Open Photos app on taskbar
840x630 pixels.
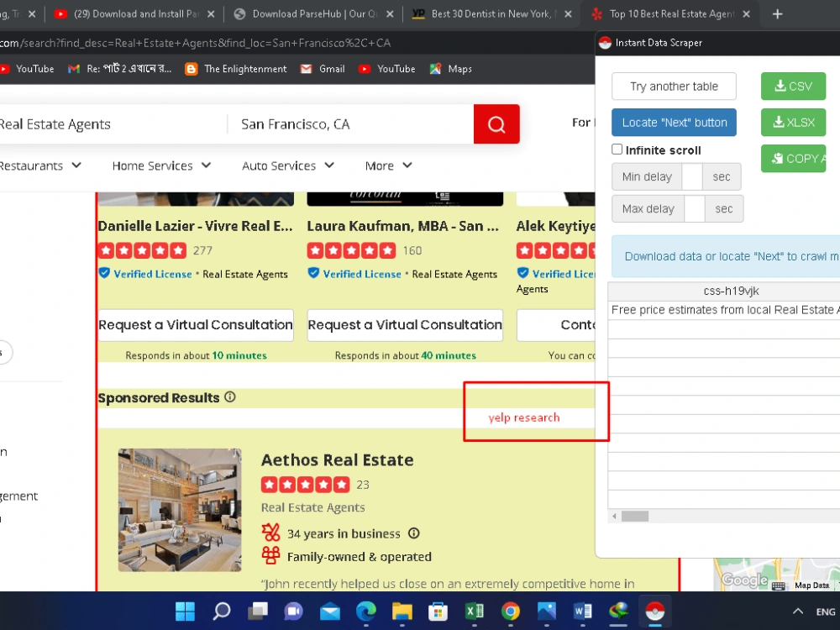(x=547, y=612)
